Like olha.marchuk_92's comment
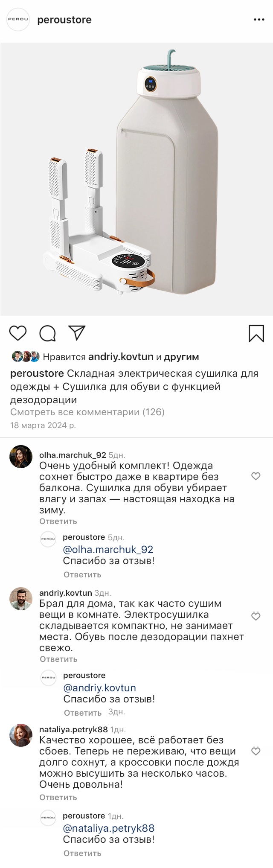The width and height of the screenshot is (273, 868). [256, 476]
